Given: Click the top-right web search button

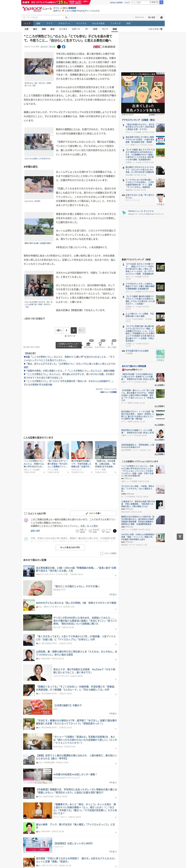Looking at the screenshot, I should (161, 2).
